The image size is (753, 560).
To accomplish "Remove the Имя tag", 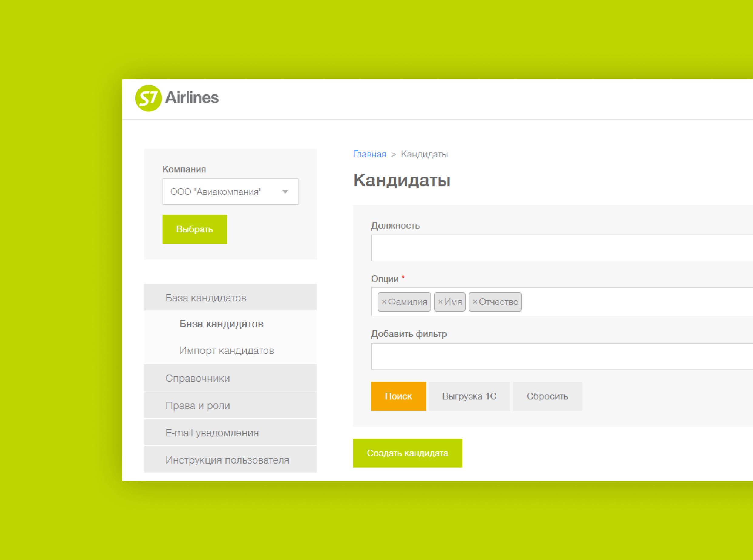I will 440,302.
